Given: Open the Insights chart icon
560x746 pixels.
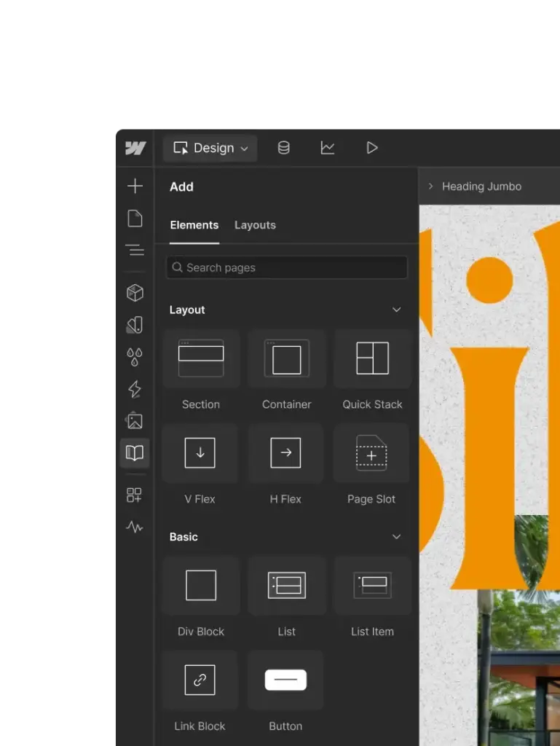Looking at the screenshot, I should (328, 148).
